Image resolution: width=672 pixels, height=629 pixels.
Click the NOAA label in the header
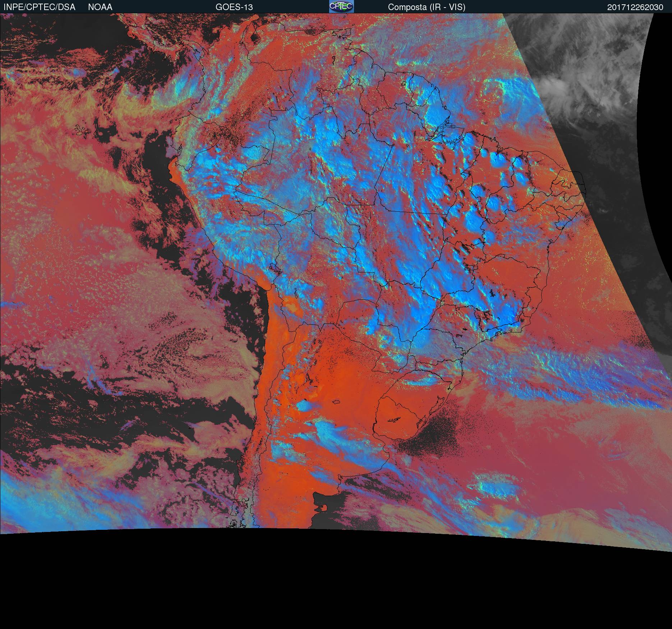tap(100, 7)
